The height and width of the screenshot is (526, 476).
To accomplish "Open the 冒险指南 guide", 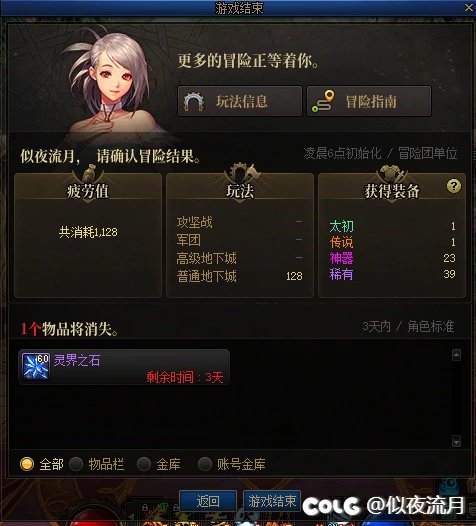I will 369,101.
